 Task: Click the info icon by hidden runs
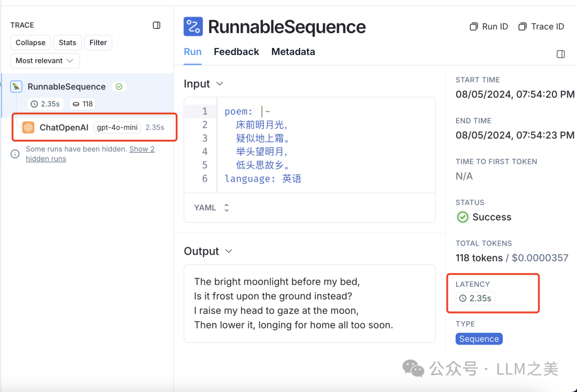[x=15, y=154]
